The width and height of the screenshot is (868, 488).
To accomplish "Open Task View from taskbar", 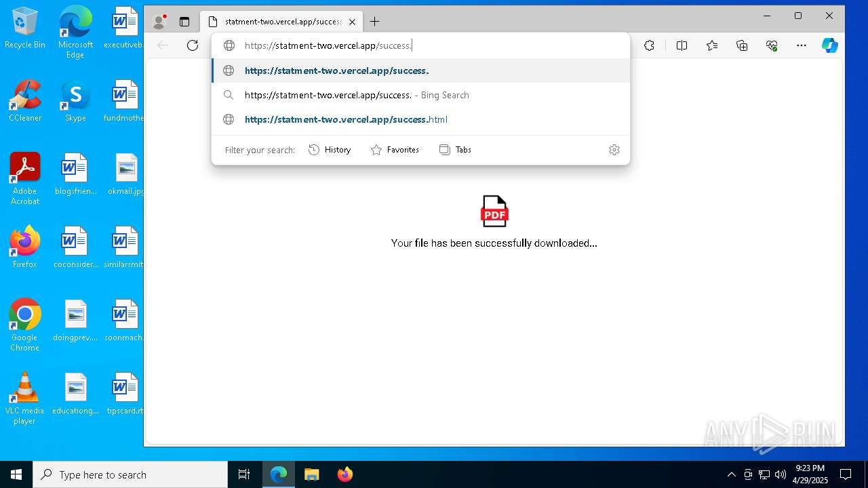I will 244,474.
